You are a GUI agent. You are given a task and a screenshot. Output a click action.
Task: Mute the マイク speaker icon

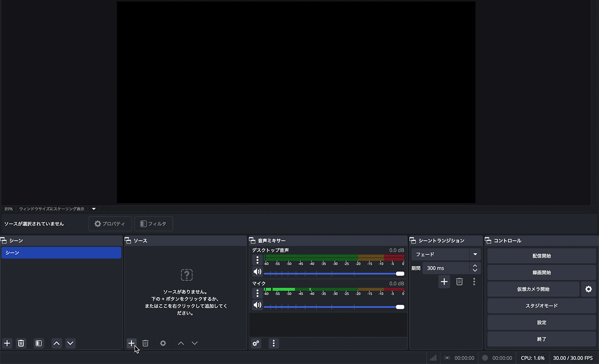point(258,305)
